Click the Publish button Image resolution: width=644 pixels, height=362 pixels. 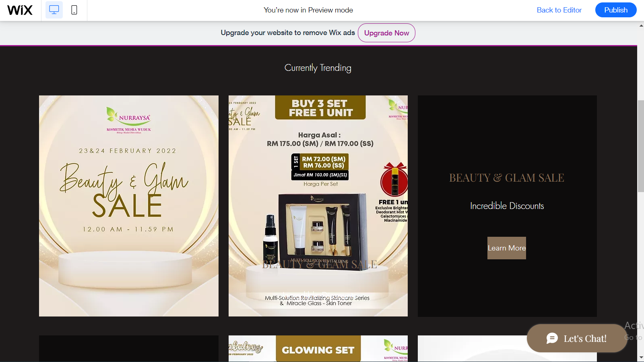coord(616,10)
